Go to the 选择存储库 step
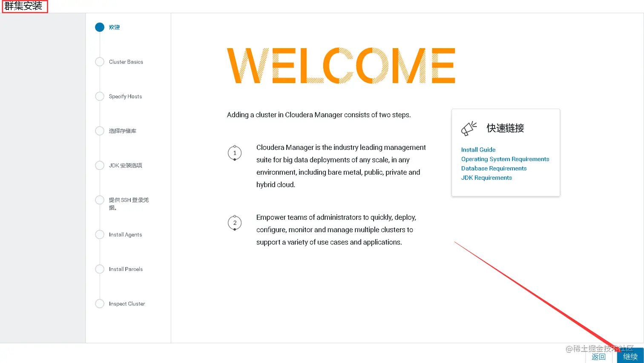Image resolution: width=644 pixels, height=363 pixels. [x=123, y=131]
